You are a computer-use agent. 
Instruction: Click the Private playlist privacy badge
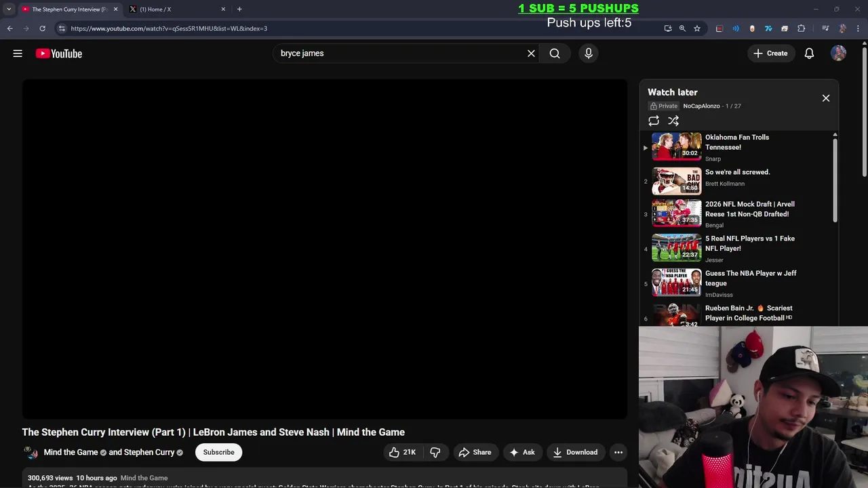coord(664,106)
